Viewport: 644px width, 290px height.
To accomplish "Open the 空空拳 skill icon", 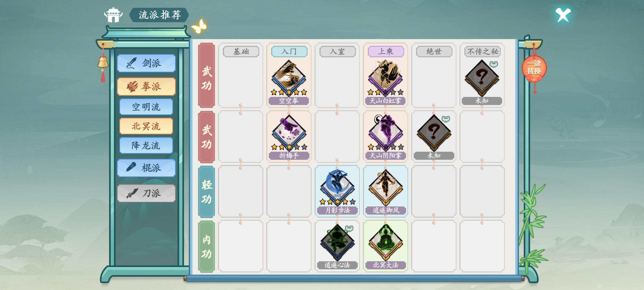I will [x=289, y=78].
